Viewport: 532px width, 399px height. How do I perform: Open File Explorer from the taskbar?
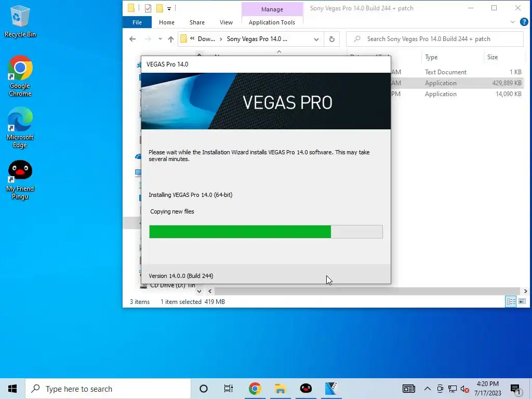pyautogui.click(x=280, y=389)
